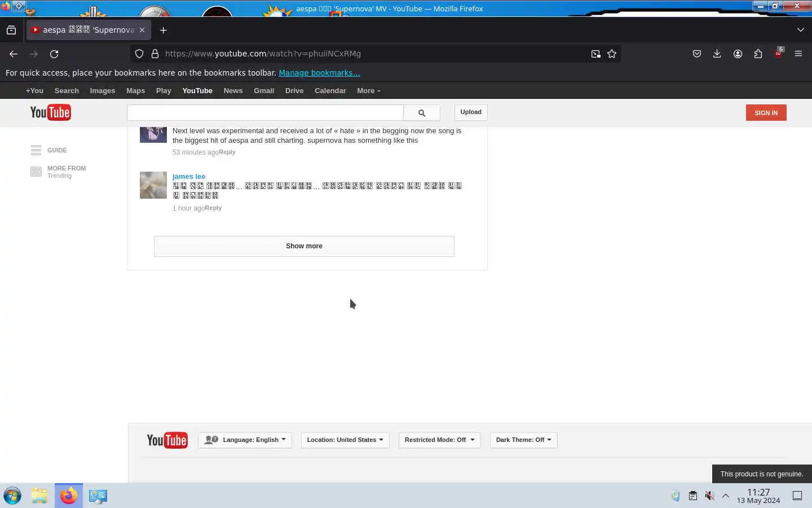Open the Manage bookmarks link
This screenshot has height=508, width=812.
click(x=319, y=73)
